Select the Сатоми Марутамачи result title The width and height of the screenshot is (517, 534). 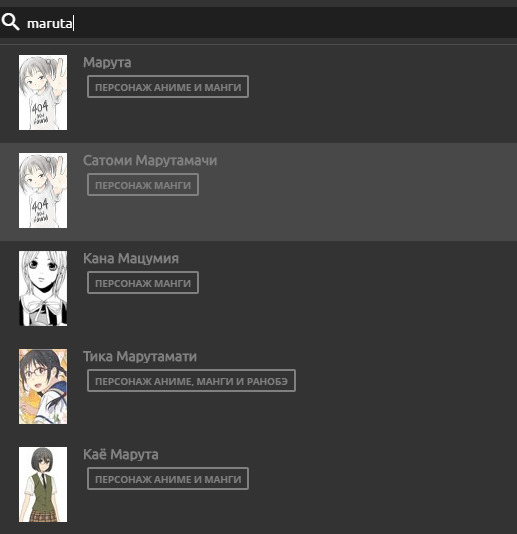click(x=150, y=160)
